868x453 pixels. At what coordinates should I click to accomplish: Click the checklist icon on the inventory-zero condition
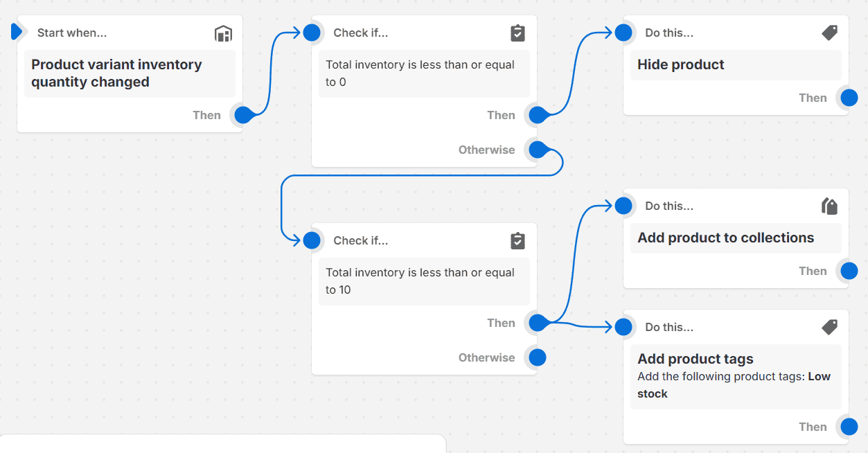[517, 33]
